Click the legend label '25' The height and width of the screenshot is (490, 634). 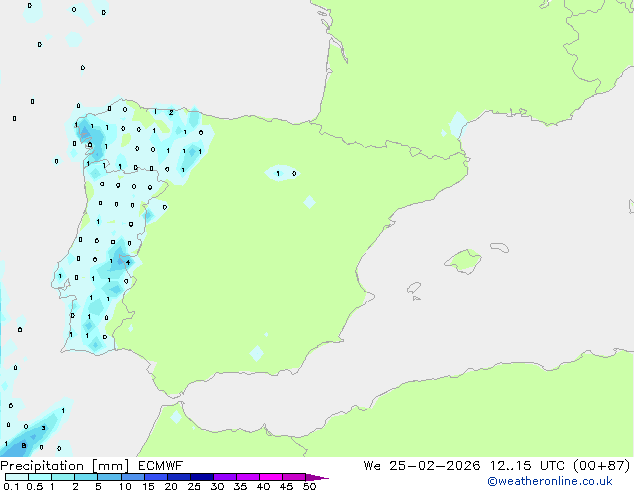click(x=194, y=486)
